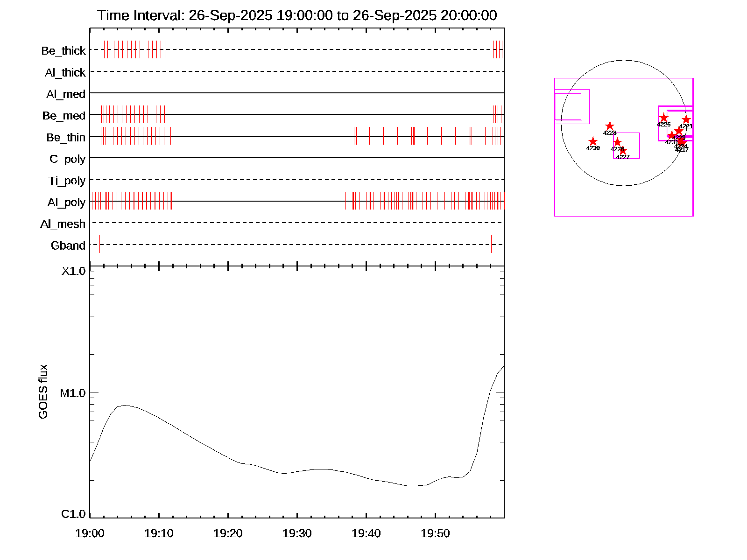Click the Be_med filter label

pos(64,115)
